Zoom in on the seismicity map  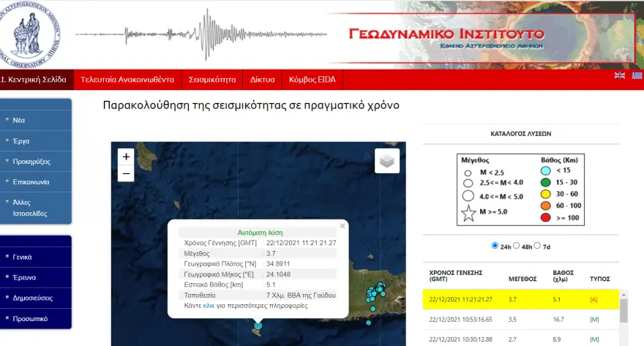(126, 157)
